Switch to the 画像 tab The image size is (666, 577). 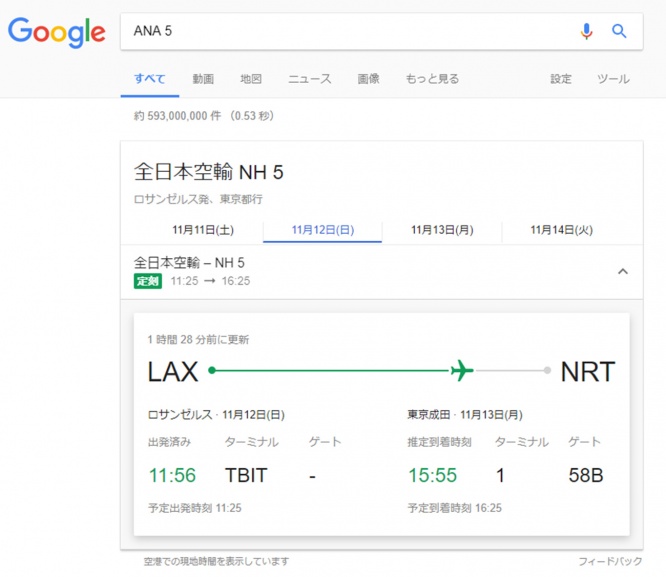368,79
